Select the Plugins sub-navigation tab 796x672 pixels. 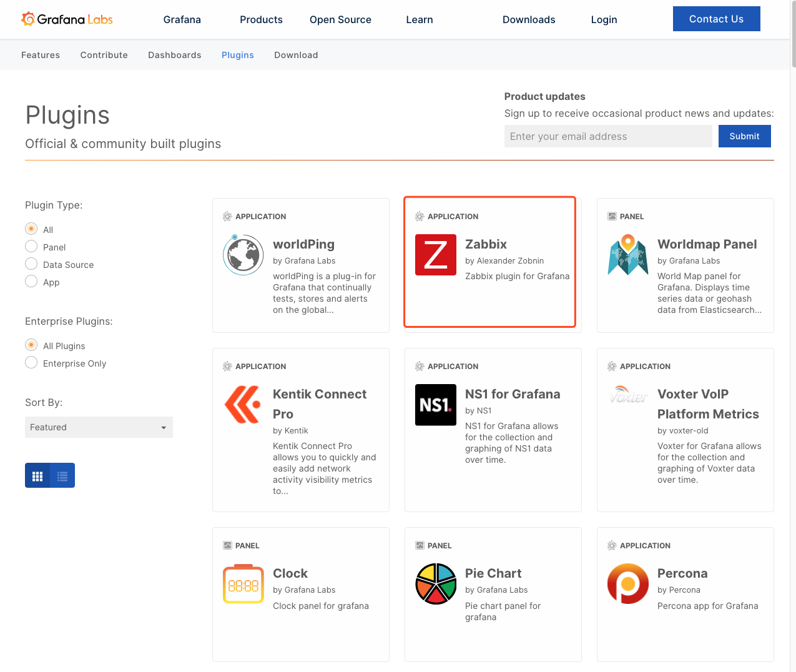238,55
